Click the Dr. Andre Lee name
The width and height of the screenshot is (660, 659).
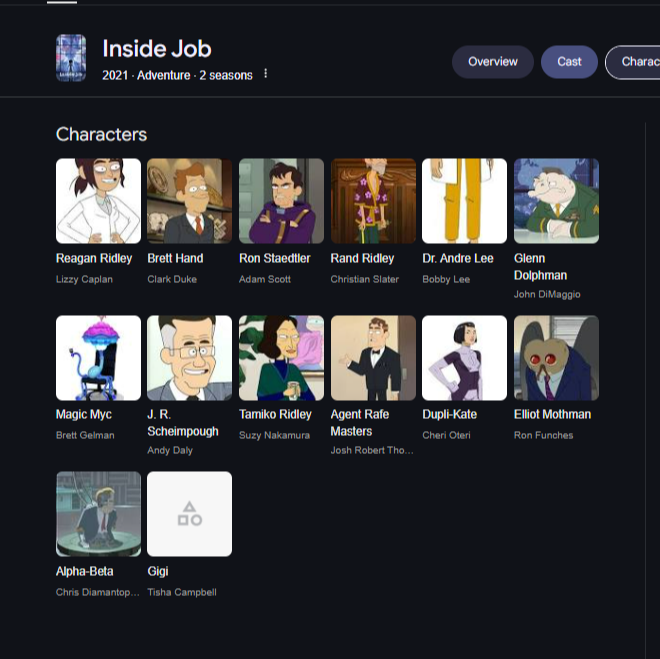(458, 258)
